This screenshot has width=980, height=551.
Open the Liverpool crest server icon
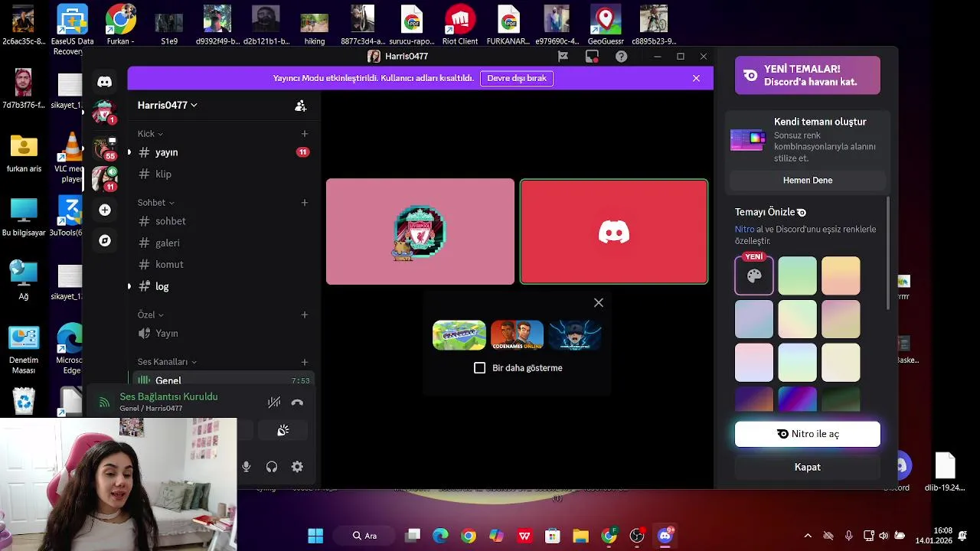coord(104,112)
